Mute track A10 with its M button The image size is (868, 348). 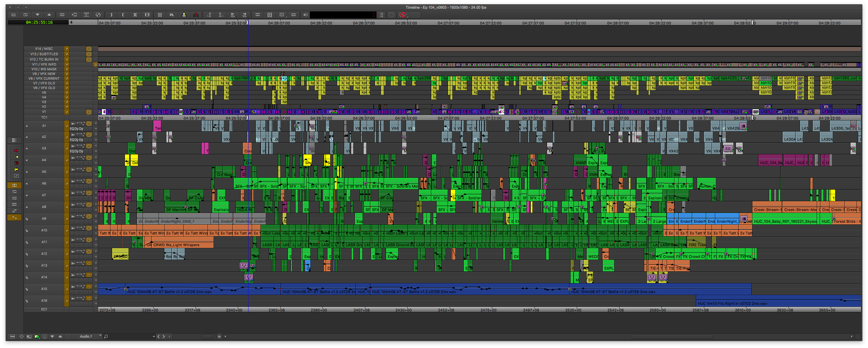point(96,233)
